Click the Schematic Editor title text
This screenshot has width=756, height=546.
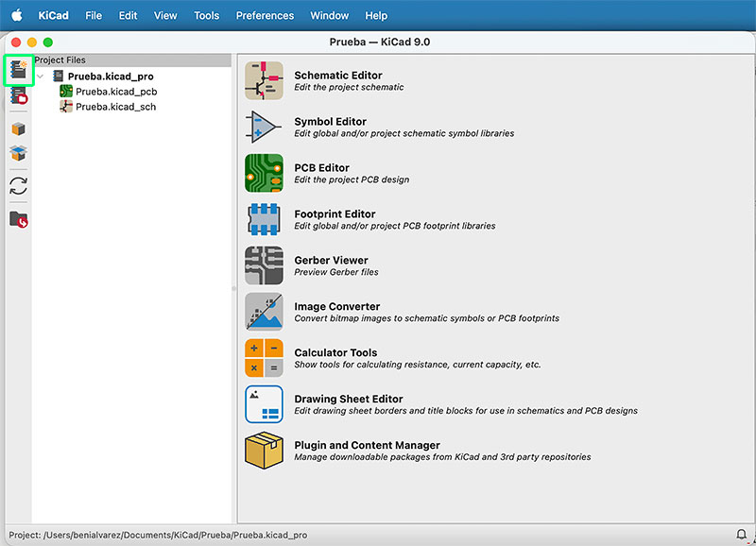[x=338, y=76]
